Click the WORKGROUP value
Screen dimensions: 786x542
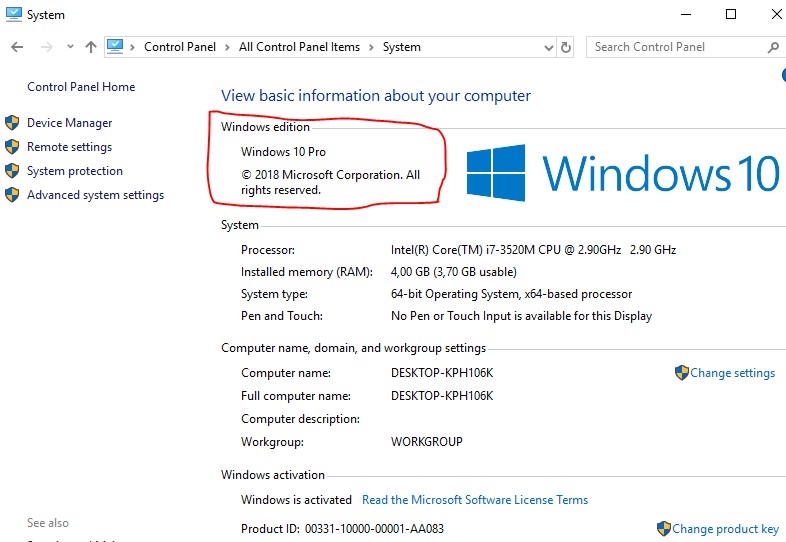click(x=427, y=442)
